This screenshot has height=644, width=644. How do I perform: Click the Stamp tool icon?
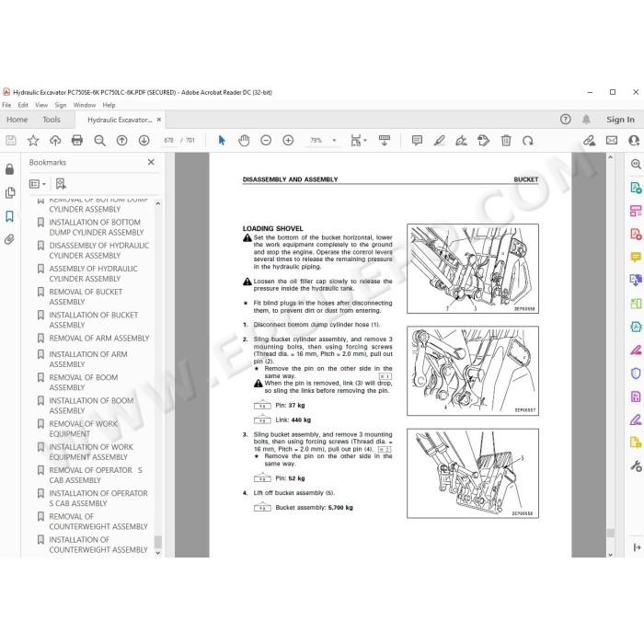tap(483, 141)
